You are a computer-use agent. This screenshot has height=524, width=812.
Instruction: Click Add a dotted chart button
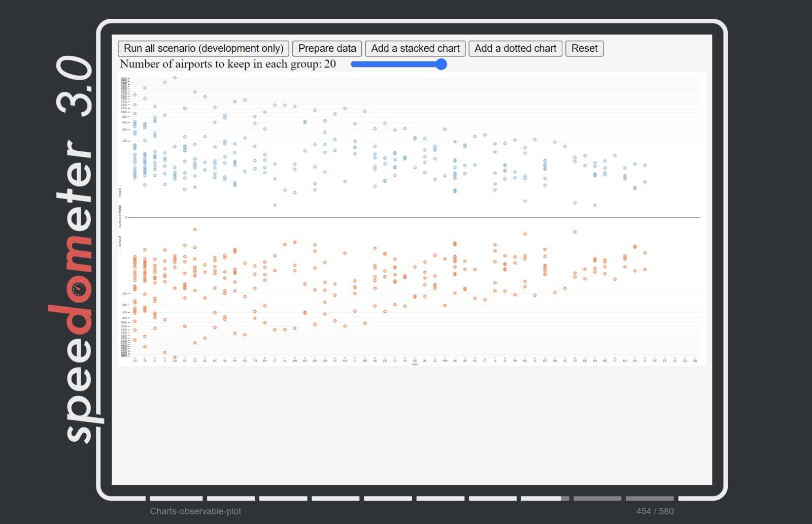515,48
